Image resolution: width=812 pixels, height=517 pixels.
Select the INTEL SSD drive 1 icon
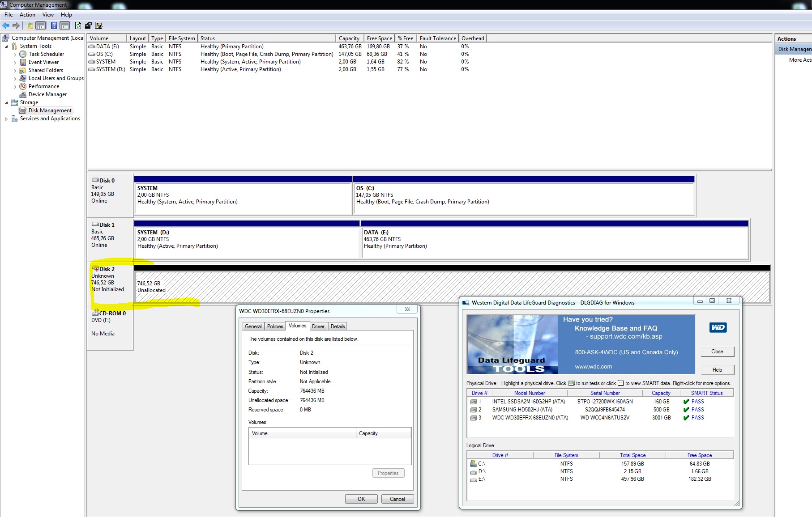(473, 402)
